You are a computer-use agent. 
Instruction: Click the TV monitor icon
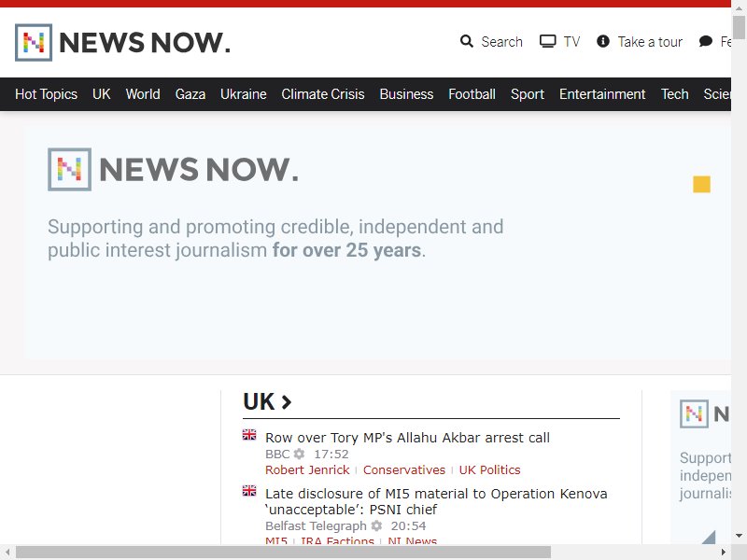[x=547, y=41]
